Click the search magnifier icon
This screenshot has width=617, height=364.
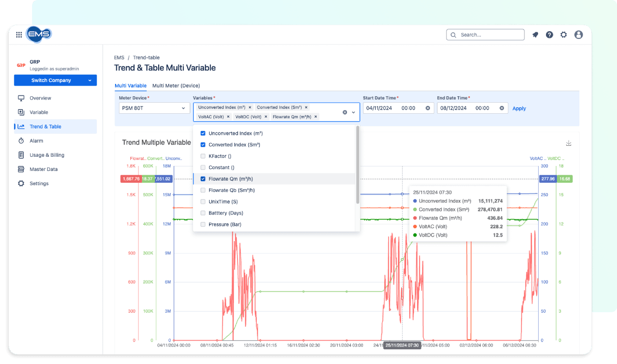tap(453, 35)
